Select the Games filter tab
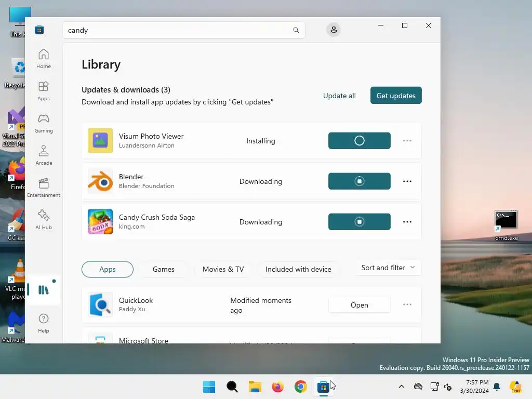This screenshot has width=532, height=399. point(164,269)
